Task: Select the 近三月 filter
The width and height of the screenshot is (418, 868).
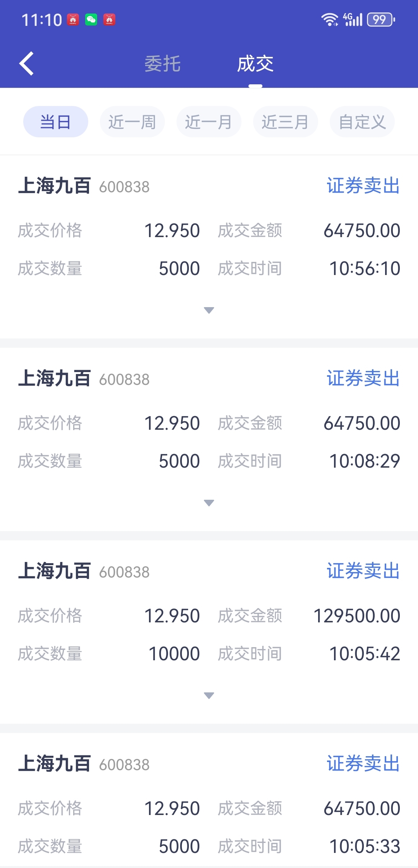Action: click(286, 122)
